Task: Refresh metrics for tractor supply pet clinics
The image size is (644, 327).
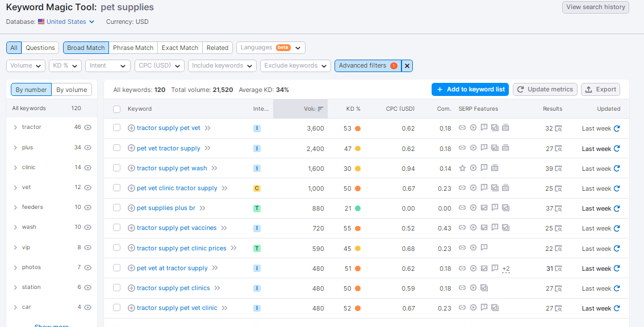Action: (617, 288)
